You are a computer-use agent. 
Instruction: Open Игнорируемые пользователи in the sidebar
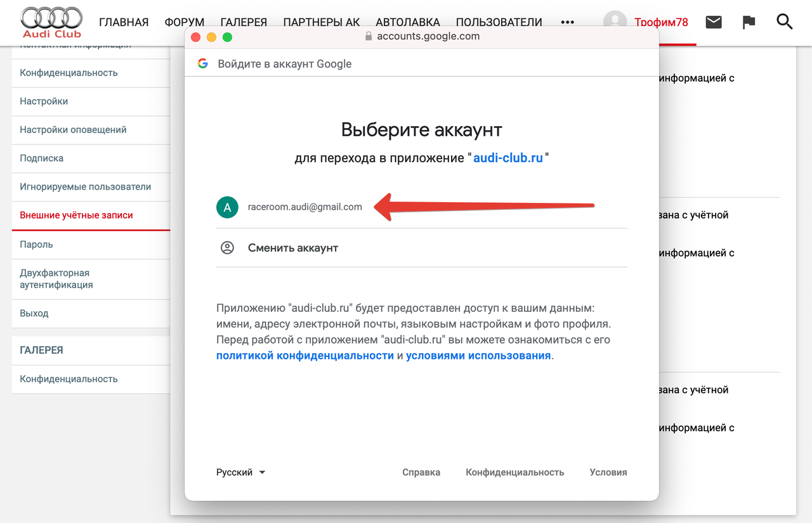click(91, 187)
